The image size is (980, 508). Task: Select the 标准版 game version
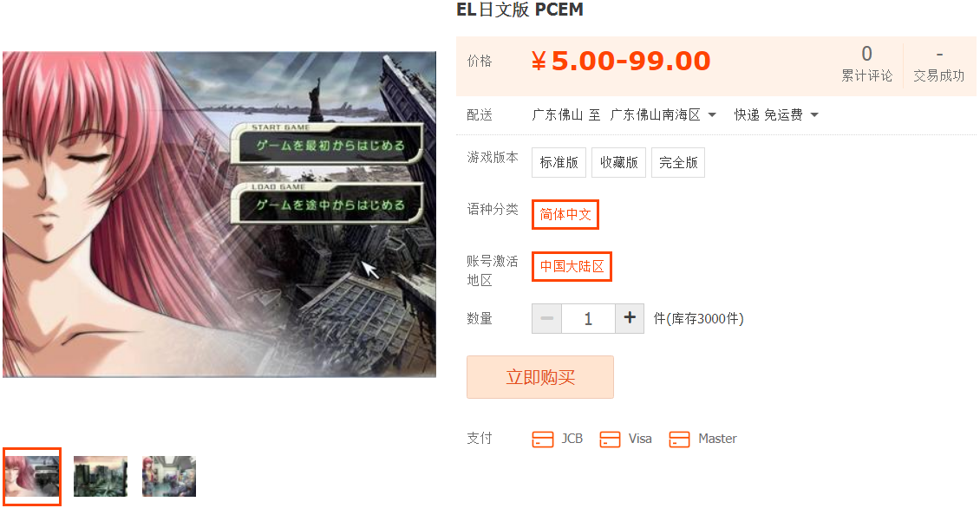[559, 162]
